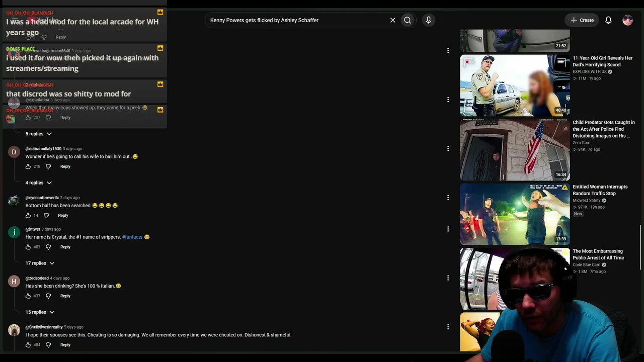Open the #funfacts hashtag link
Viewport: 644px width, 362px height.
pyautogui.click(x=132, y=237)
